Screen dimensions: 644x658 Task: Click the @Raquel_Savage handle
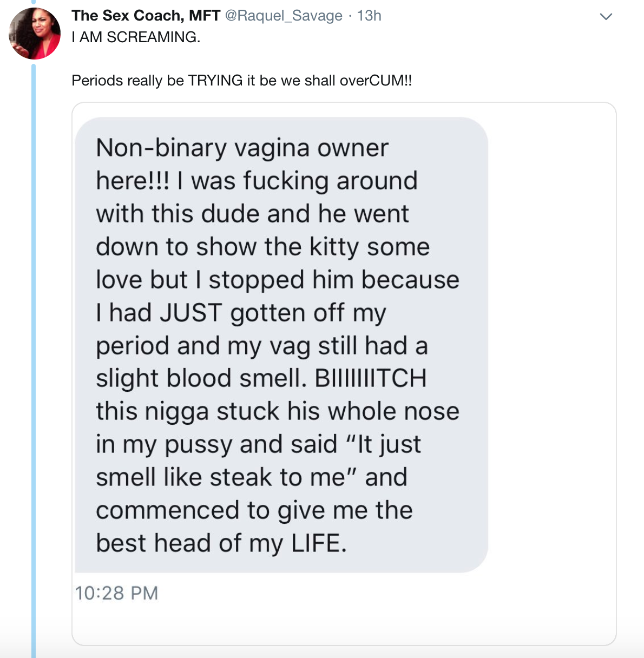283,16
